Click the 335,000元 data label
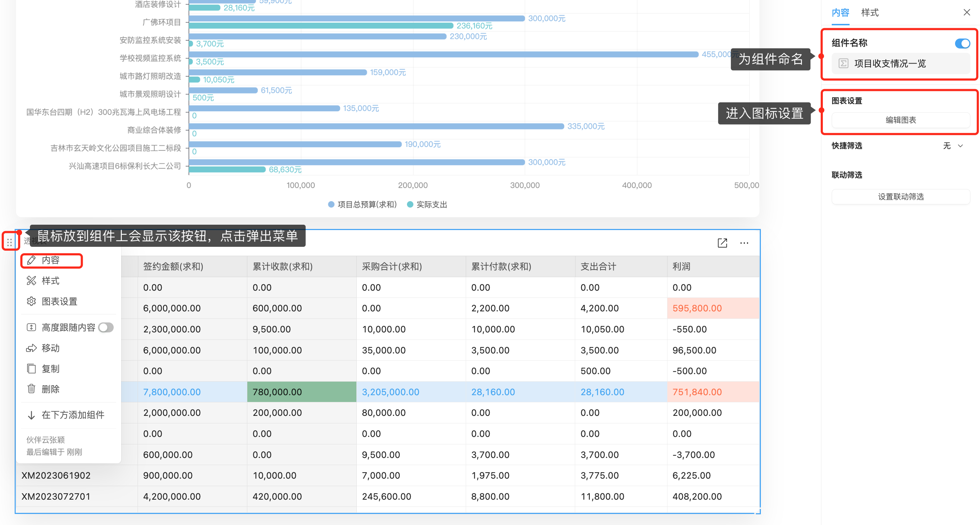 (586, 126)
